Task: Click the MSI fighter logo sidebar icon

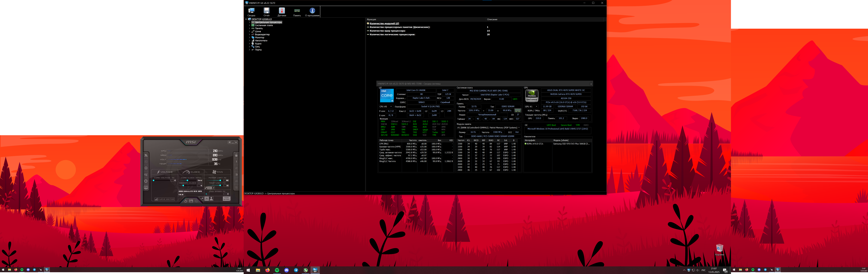Action: [146, 155]
